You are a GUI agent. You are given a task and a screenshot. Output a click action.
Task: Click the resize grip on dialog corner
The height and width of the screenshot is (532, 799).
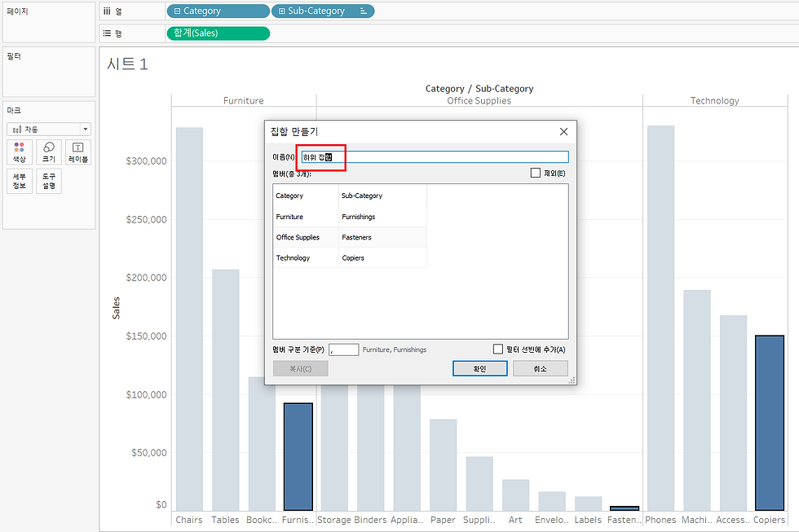(x=572, y=380)
